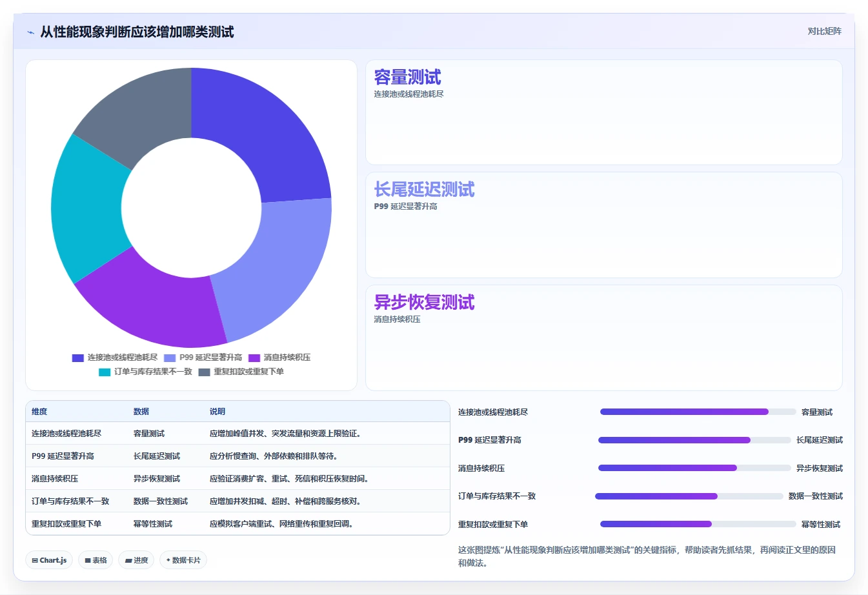This screenshot has width=868, height=595.
Task: Select table cell 数据一致性测试
Action: tap(161, 501)
